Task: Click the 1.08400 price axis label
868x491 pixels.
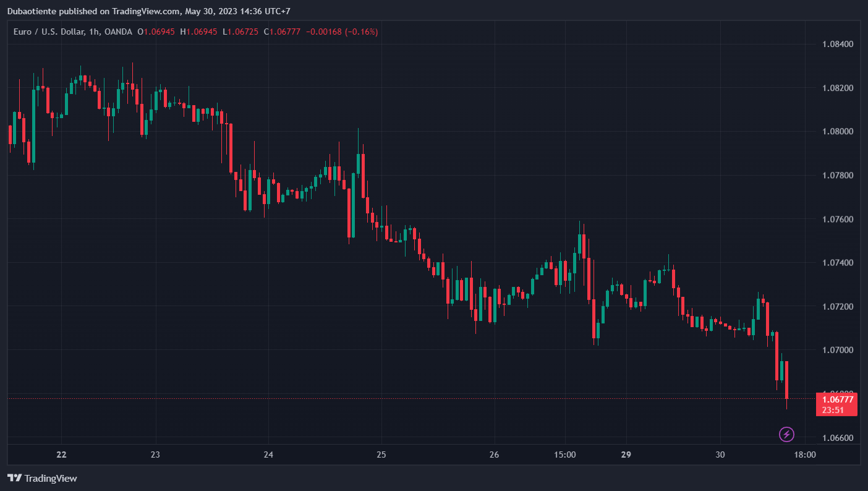Action: (837, 44)
